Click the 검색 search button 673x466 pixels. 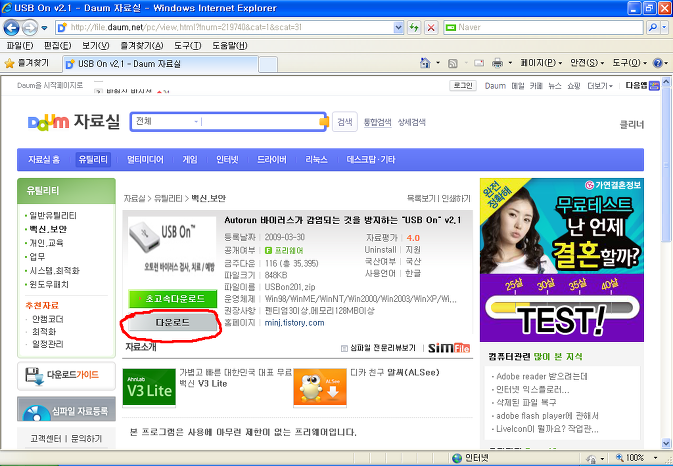click(345, 122)
